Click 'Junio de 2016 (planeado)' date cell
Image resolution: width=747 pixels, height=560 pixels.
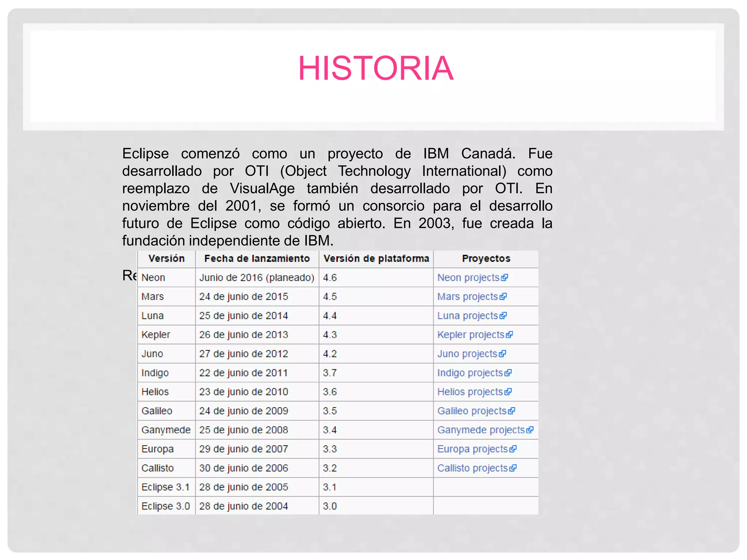(x=257, y=278)
